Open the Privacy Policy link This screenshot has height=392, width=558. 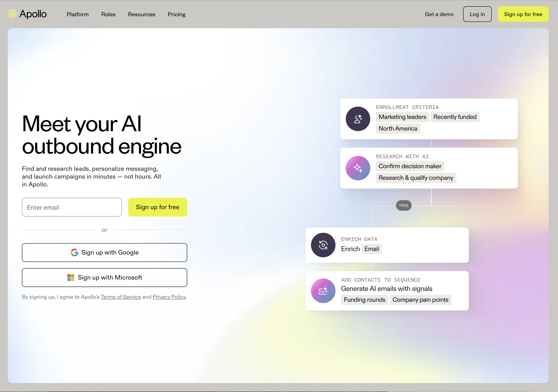point(169,297)
